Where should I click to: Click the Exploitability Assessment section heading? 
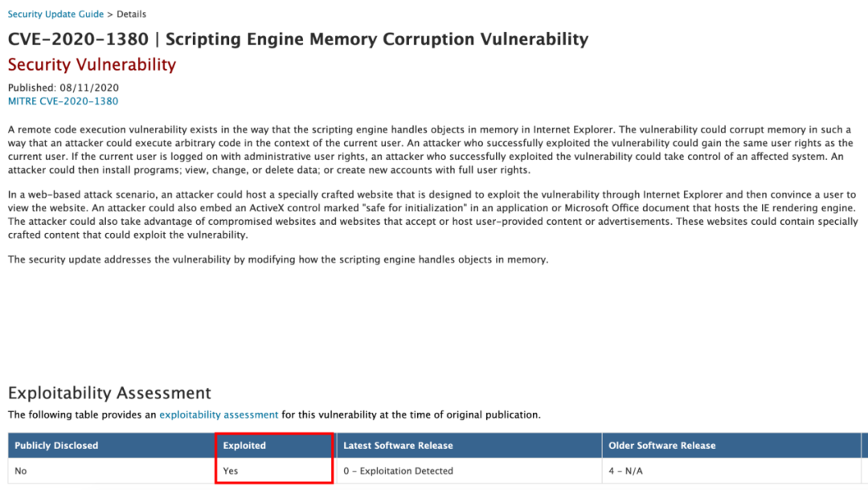[x=109, y=393]
